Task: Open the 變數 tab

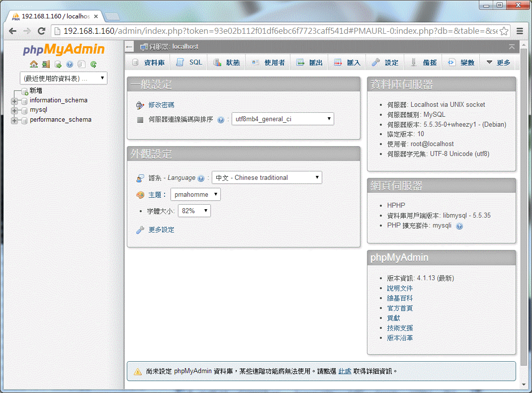Action: point(461,63)
